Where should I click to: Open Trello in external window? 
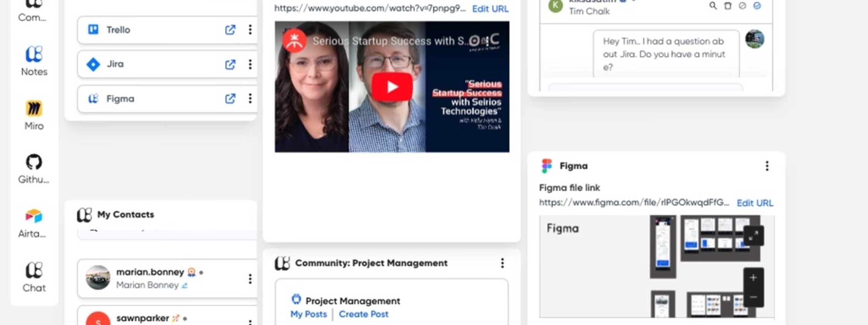[230, 30]
